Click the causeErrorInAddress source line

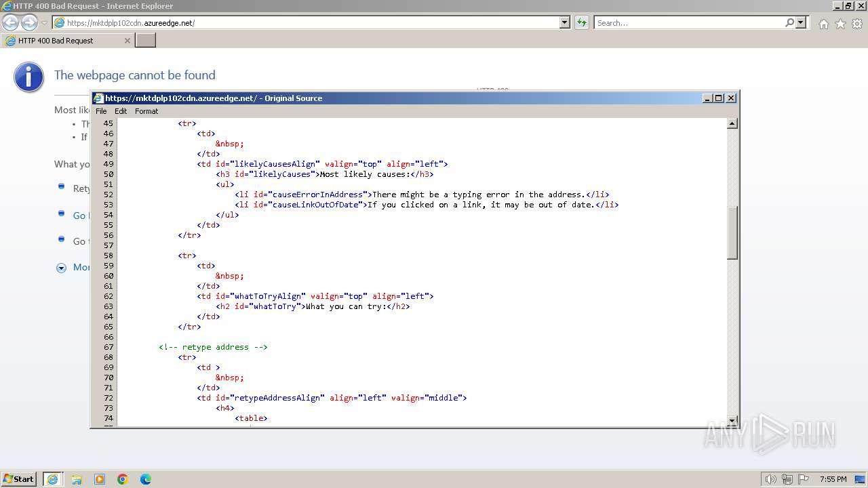point(422,195)
